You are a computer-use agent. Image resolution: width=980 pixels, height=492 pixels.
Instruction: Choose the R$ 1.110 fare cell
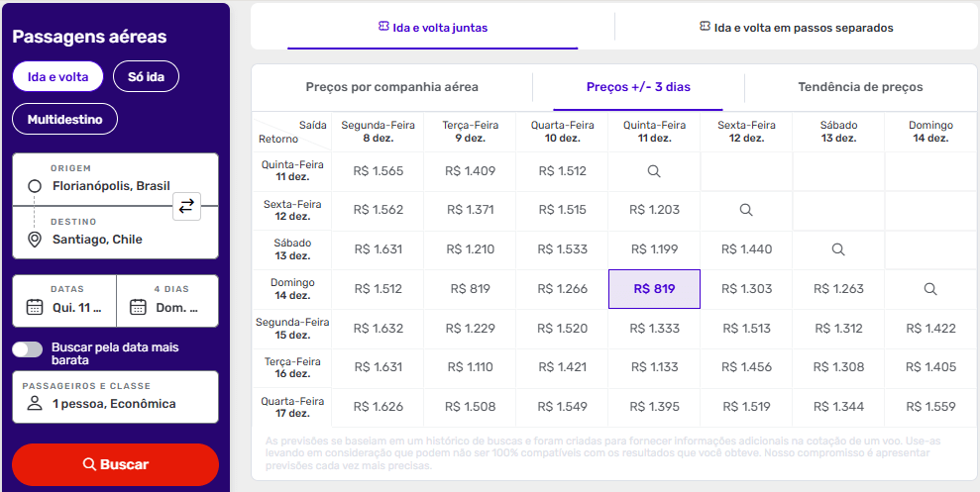470,367
